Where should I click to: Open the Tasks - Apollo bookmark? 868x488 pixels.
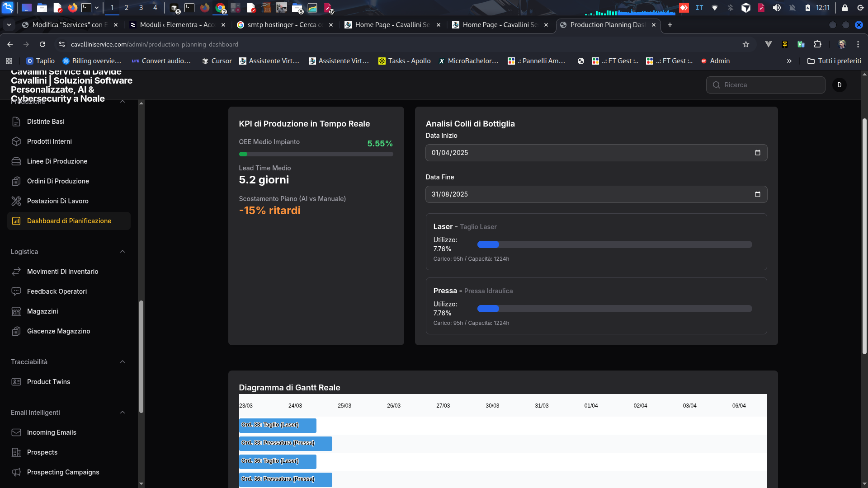point(404,61)
